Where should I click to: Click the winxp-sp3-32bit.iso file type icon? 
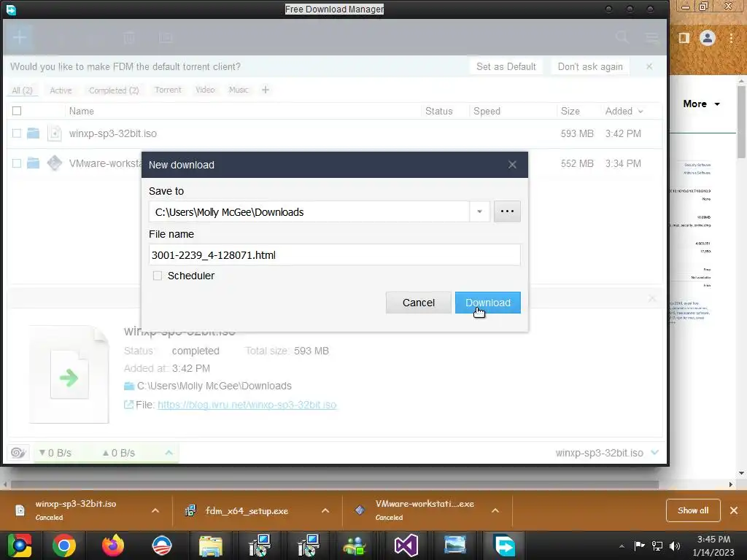tap(54, 133)
